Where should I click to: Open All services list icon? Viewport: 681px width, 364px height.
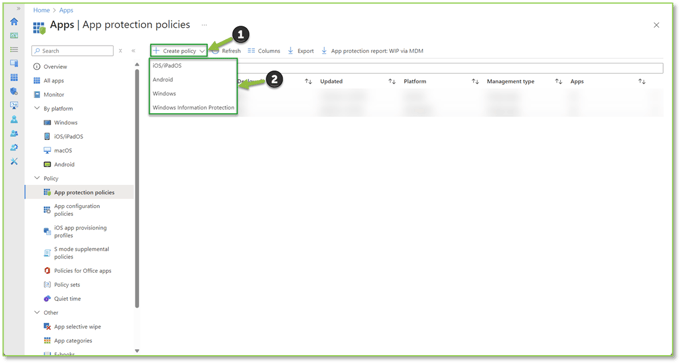point(14,50)
